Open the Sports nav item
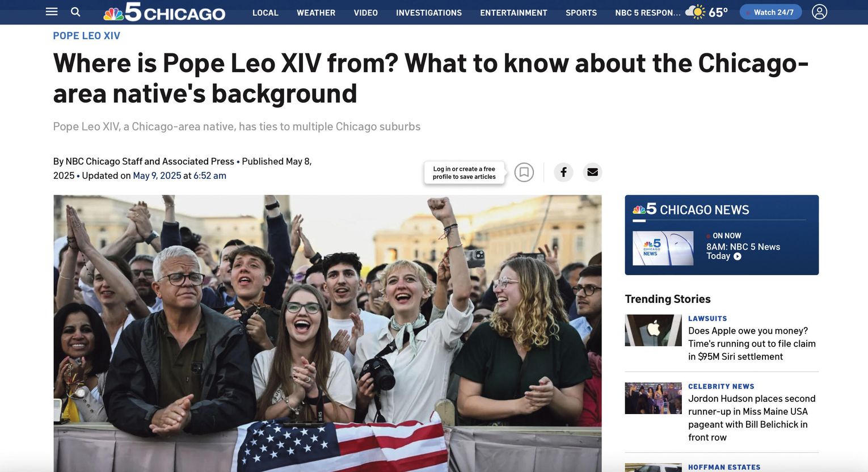This screenshot has width=868, height=472. click(x=581, y=12)
